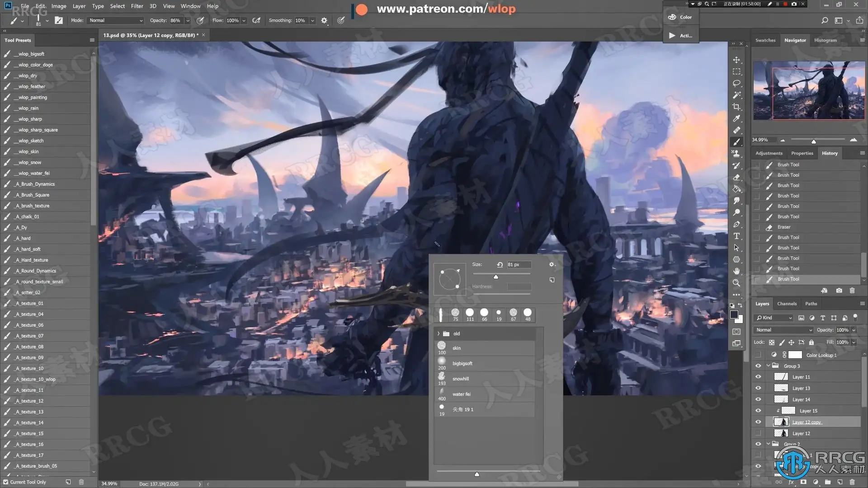This screenshot has width=868, height=488.
Task: Open the Filter menu
Action: 137,6
